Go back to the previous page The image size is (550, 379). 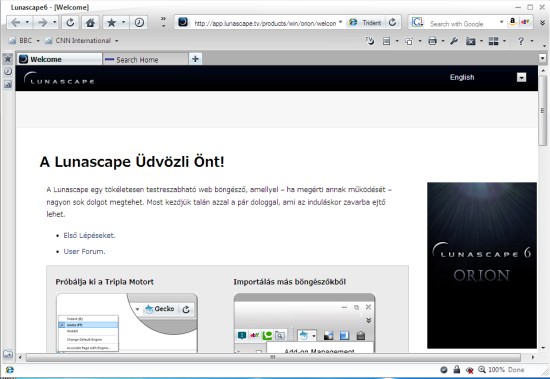click(x=15, y=23)
